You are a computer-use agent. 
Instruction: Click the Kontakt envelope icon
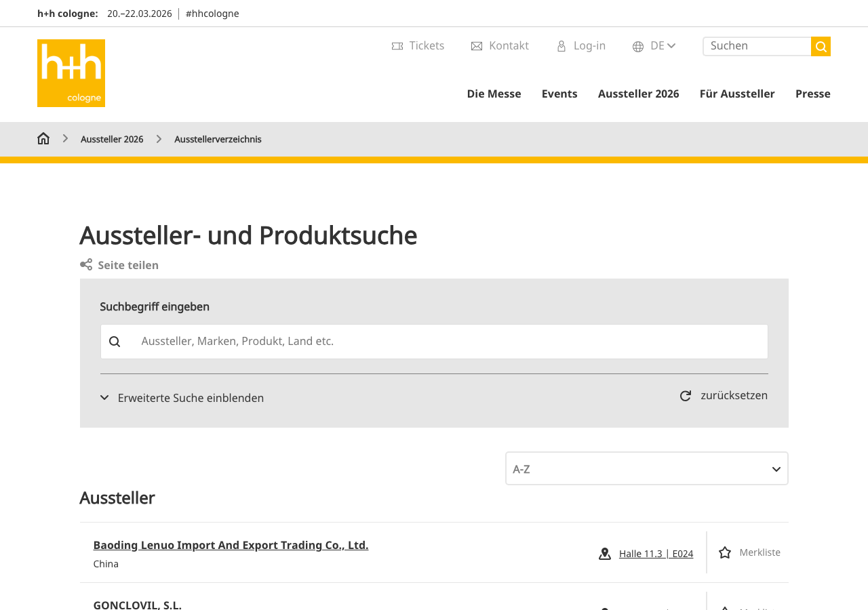tap(477, 45)
